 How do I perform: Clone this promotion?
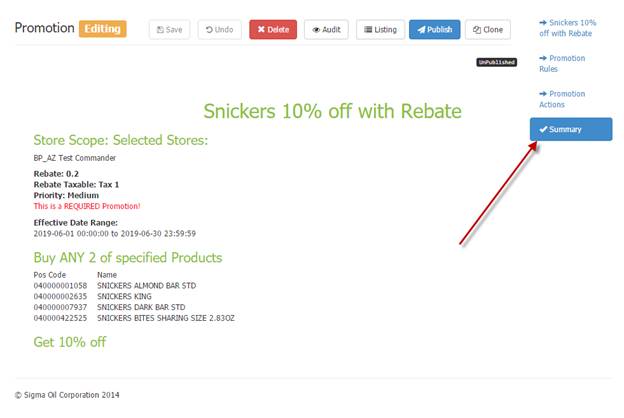point(489,29)
